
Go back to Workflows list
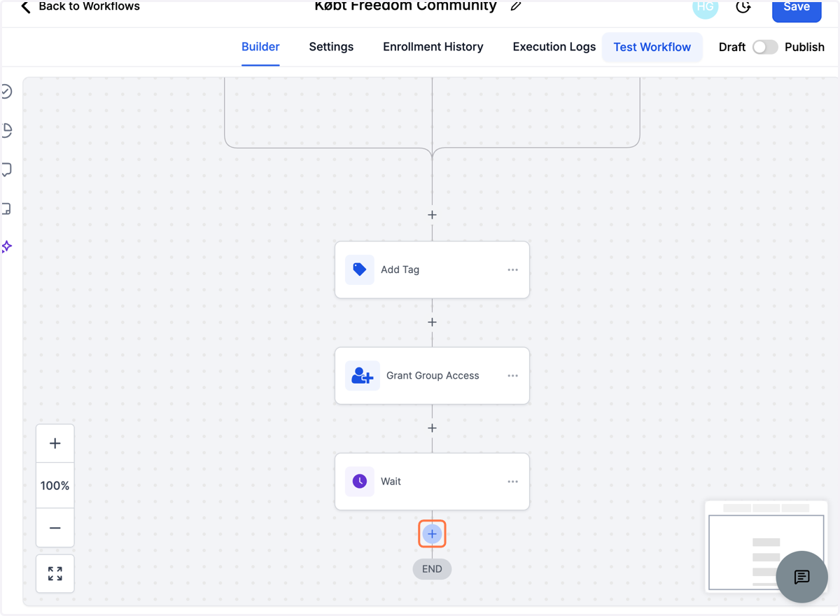tap(80, 7)
